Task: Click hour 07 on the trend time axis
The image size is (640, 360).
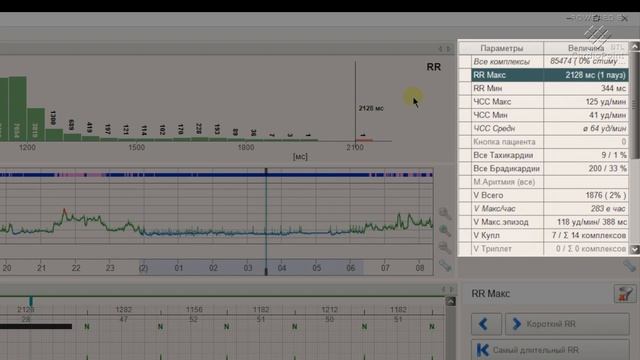Action: pyautogui.click(x=385, y=268)
